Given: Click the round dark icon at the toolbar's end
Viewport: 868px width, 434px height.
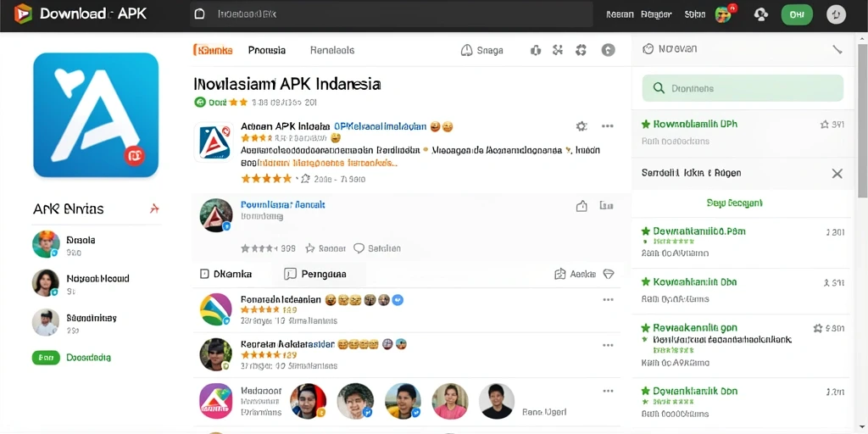Looking at the screenshot, I should pos(609,50).
